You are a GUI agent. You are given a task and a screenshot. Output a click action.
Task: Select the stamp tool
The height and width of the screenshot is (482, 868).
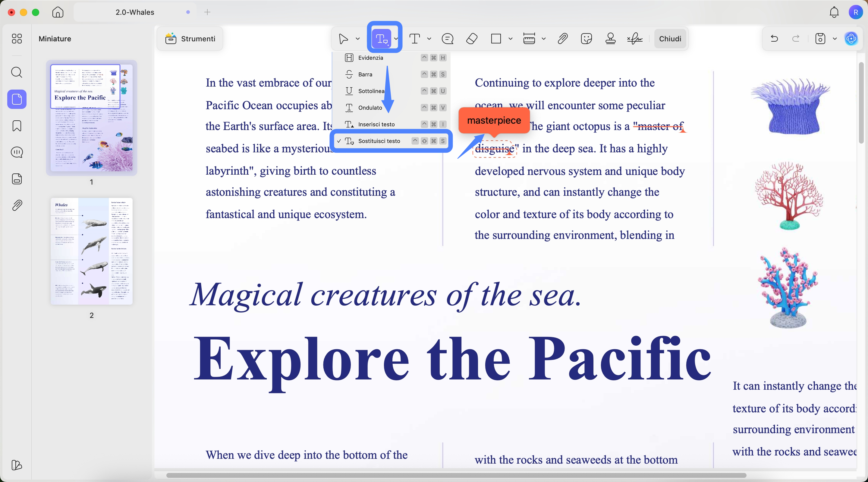click(611, 39)
